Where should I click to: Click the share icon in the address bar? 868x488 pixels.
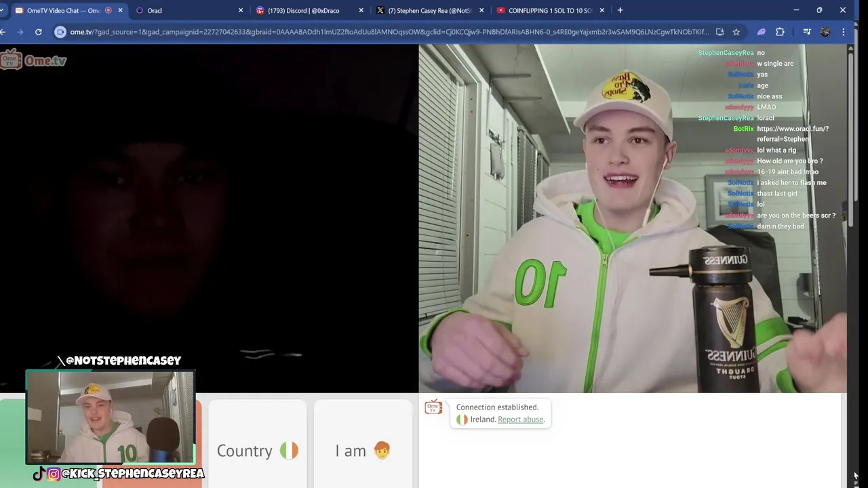720,32
